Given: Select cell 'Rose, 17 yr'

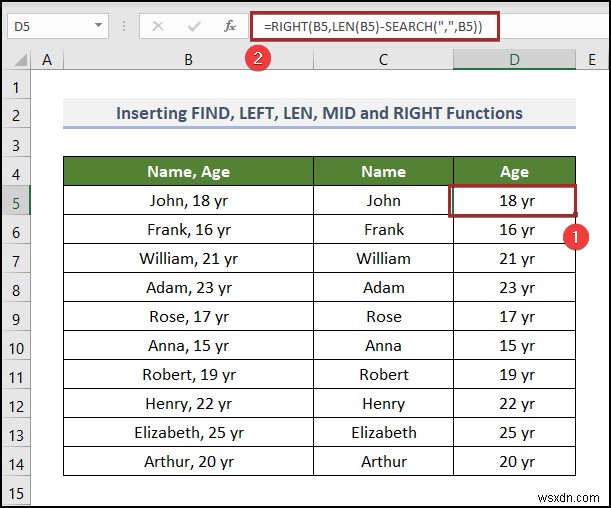Looking at the screenshot, I should pos(189,316).
